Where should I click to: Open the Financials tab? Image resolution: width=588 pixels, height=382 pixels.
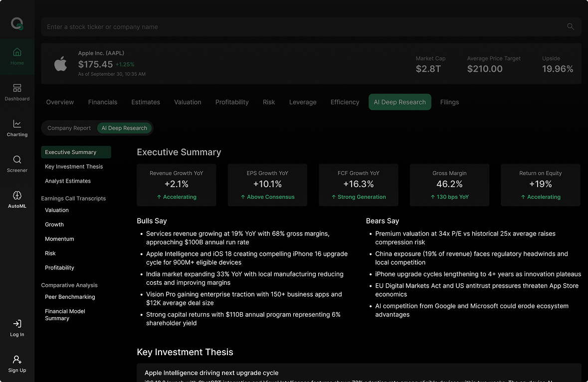click(x=103, y=102)
